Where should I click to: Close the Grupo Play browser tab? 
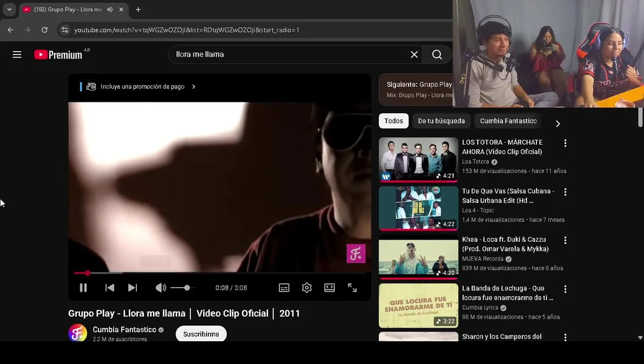coord(121,10)
